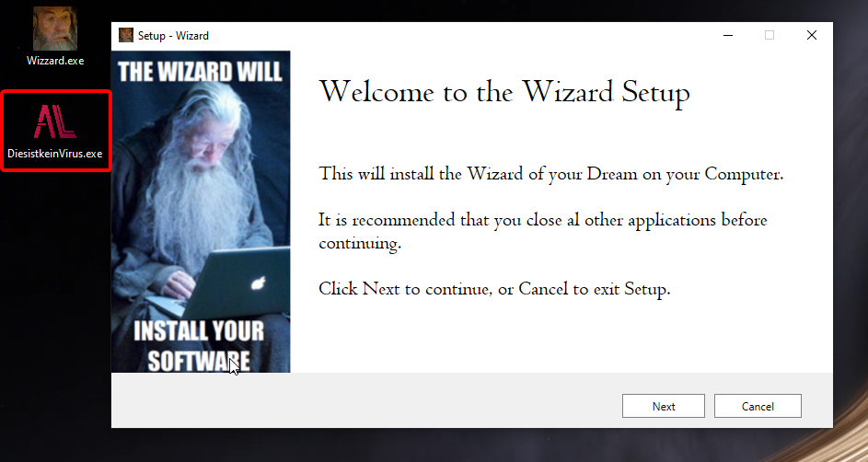Minimize the Setup - Wizard window
The height and width of the screenshot is (462, 868).
coord(728,35)
